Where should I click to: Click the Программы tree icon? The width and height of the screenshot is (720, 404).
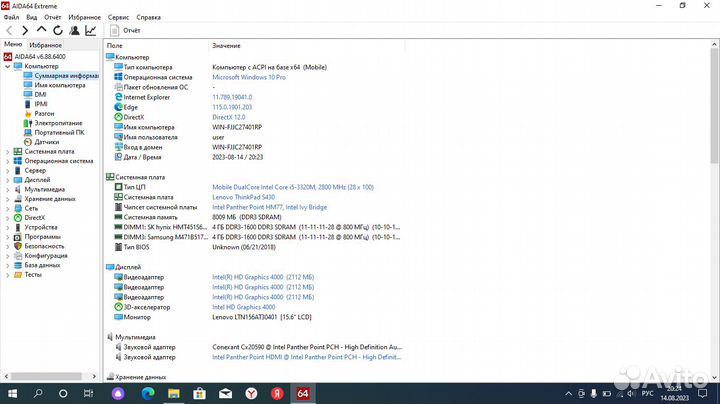pos(18,237)
